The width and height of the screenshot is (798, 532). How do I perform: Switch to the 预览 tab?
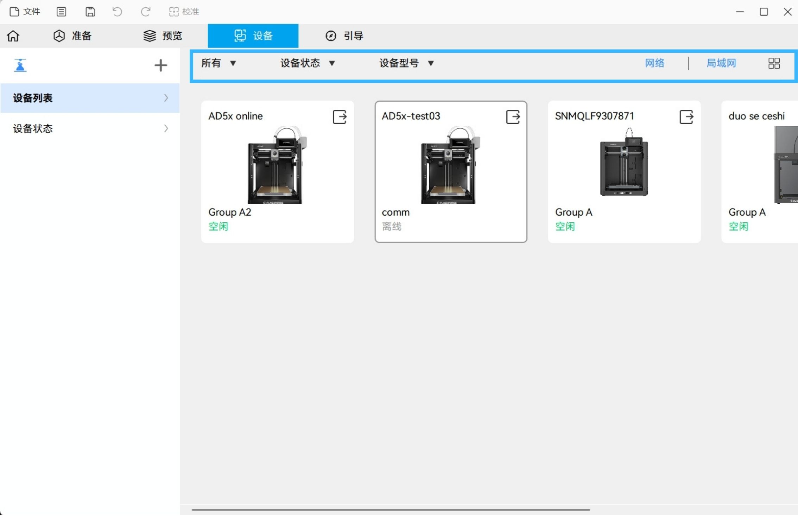tap(163, 36)
